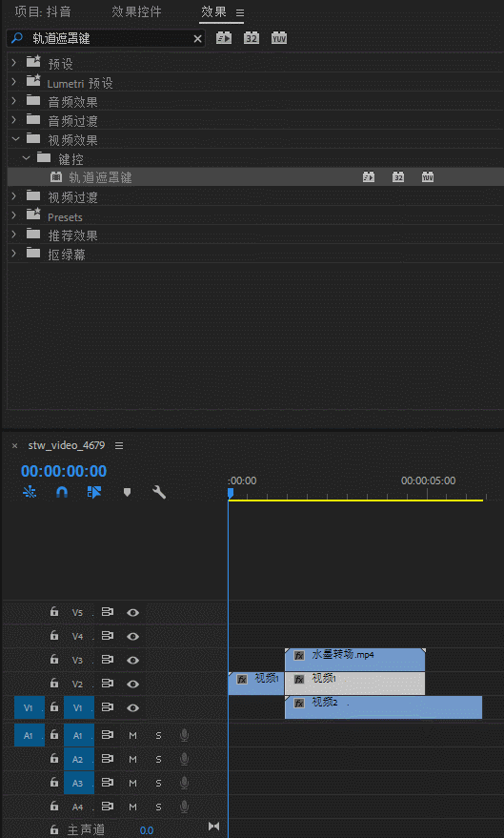Toggle insert sequences as nests icon
This screenshot has height=838, width=504.
30,492
